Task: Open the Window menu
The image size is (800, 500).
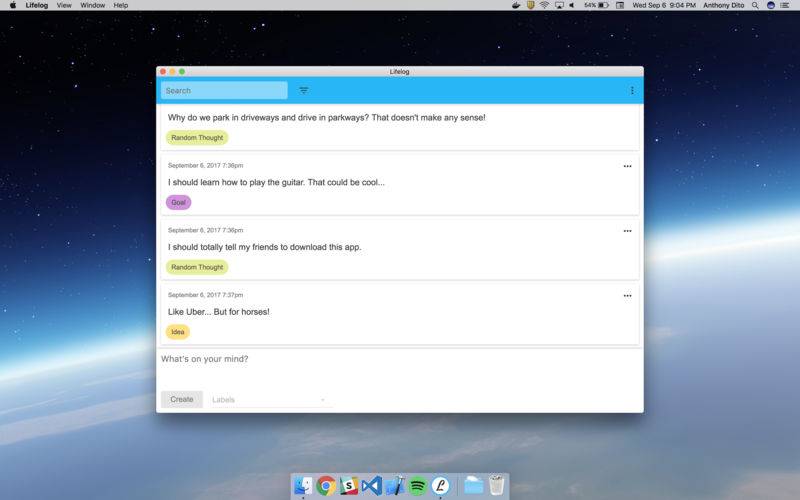Action: [92, 5]
